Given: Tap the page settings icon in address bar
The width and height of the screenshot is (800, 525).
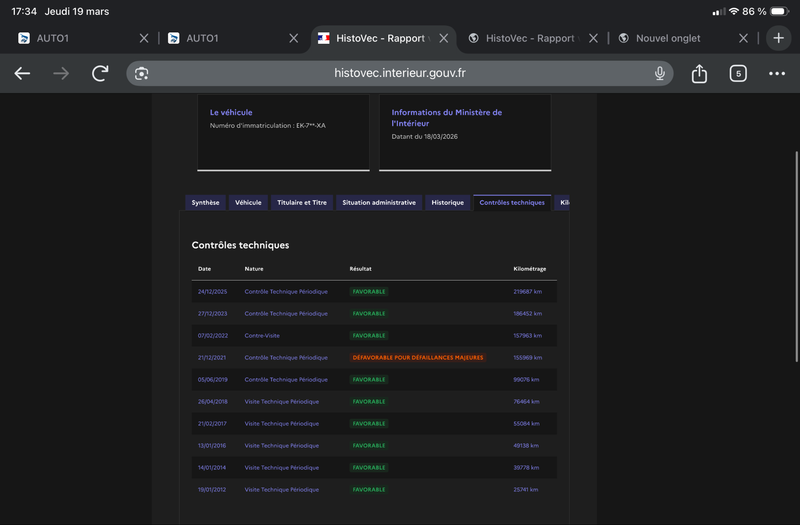Looking at the screenshot, I should 142,73.
